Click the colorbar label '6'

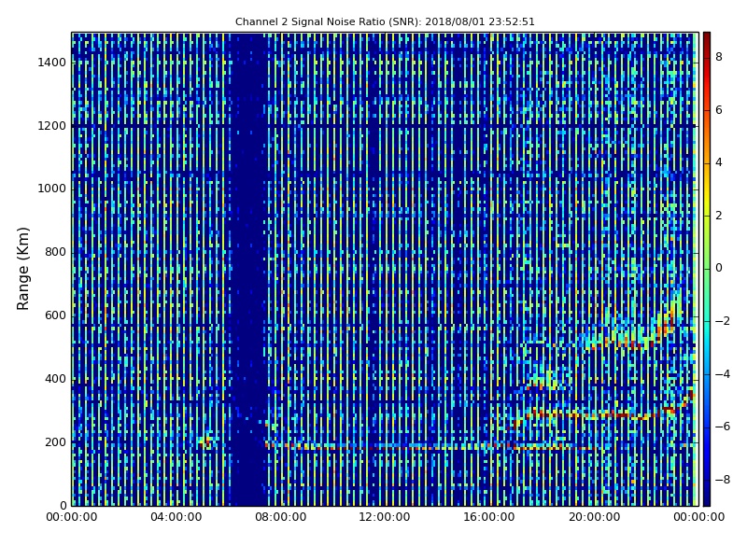[x=719, y=110]
